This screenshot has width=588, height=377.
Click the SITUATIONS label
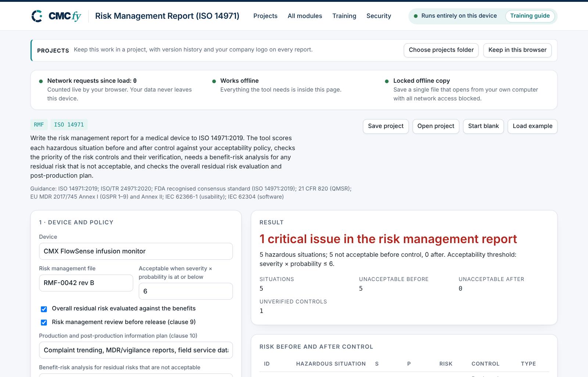(277, 279)
